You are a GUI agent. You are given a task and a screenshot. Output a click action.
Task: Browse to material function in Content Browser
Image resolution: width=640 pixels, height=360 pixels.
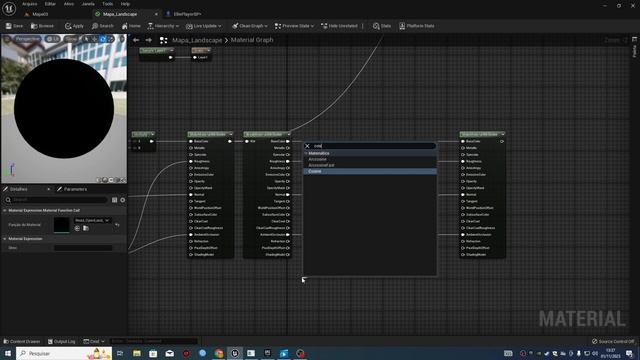click(x=86, y=228)
